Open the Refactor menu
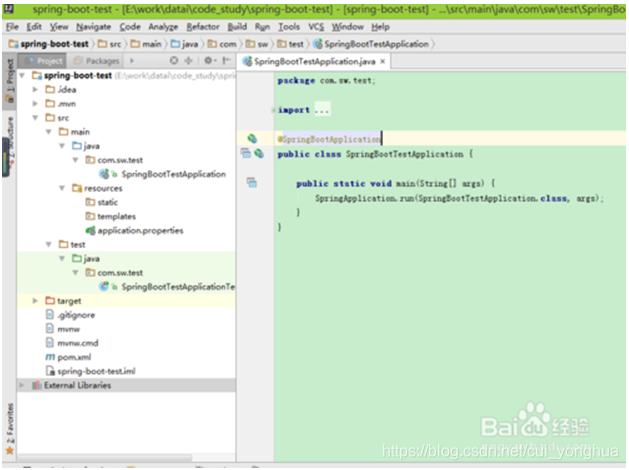The image size is (629, 470). click(203, 27)
